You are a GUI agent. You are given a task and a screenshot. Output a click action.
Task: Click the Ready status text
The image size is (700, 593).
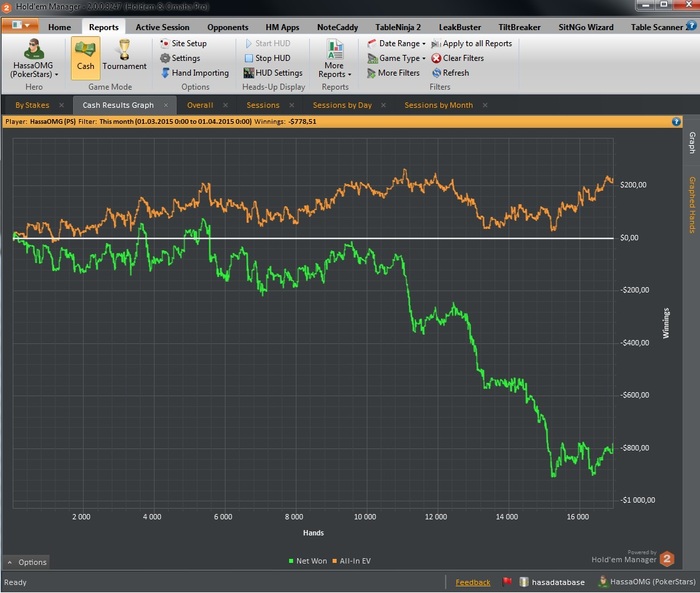tap(15, 582)
